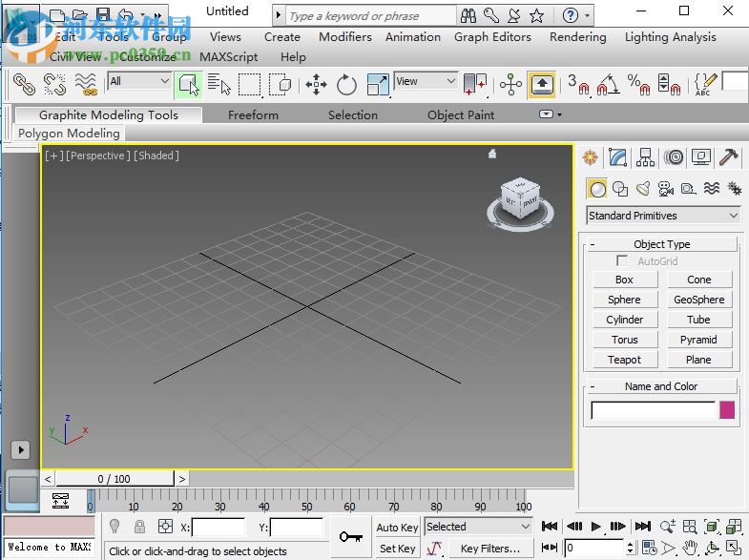Select the Lights category icon
Screen dimensions: 749x560
643,189
